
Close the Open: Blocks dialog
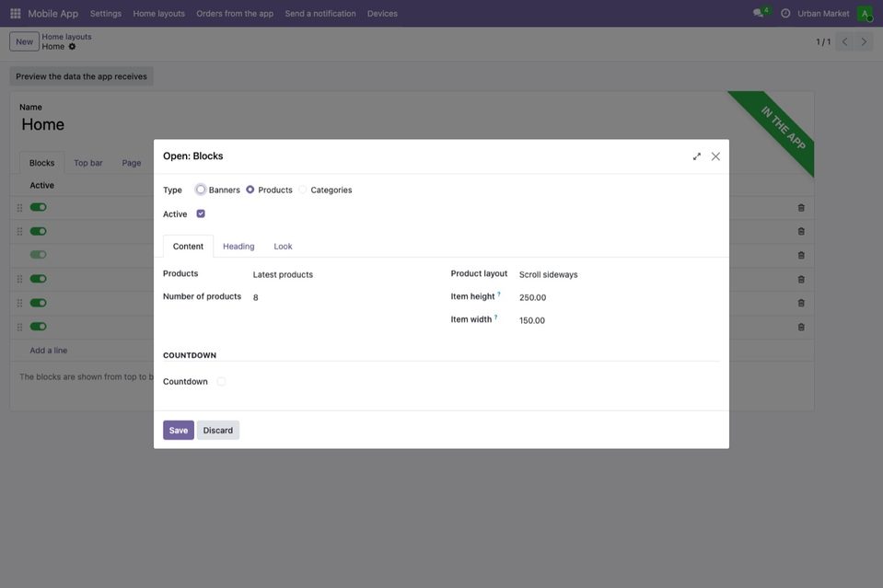tap(715, 156)
